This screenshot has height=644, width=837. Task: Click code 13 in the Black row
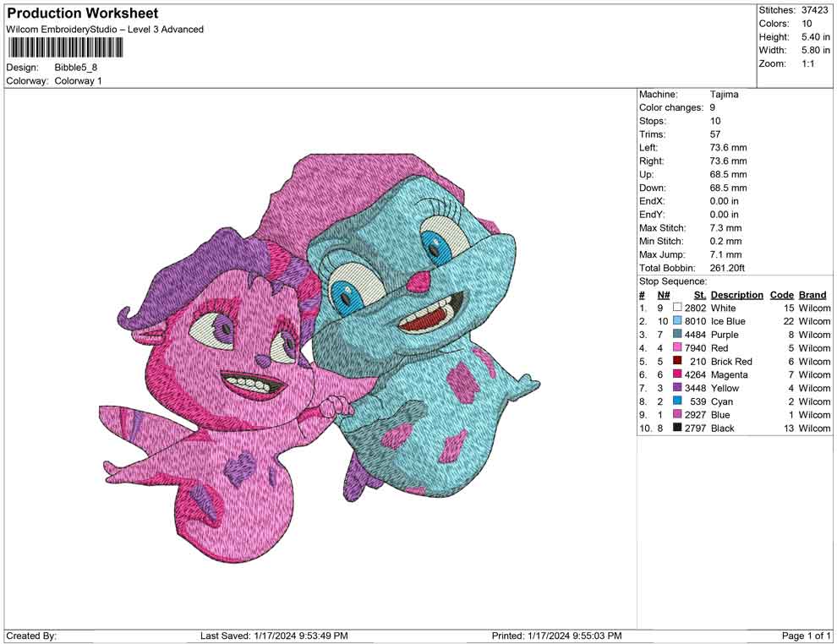click(x=789, y=428)
